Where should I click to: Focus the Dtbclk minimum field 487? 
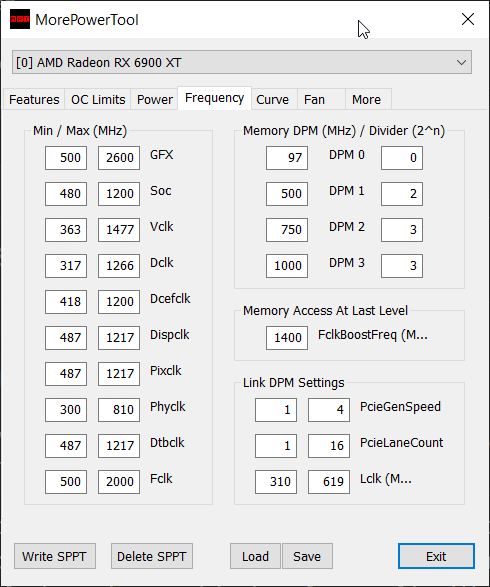66,445
